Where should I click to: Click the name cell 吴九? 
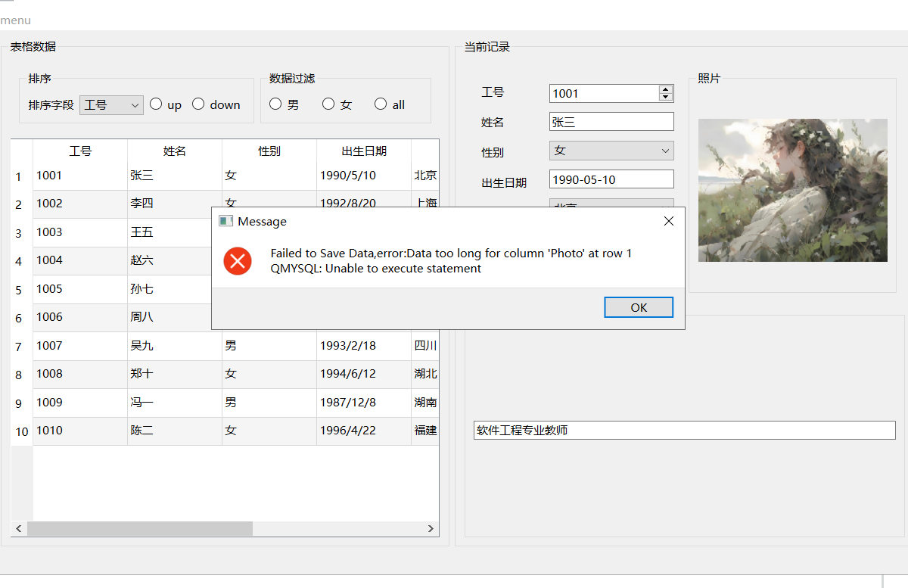coord(175,346)
